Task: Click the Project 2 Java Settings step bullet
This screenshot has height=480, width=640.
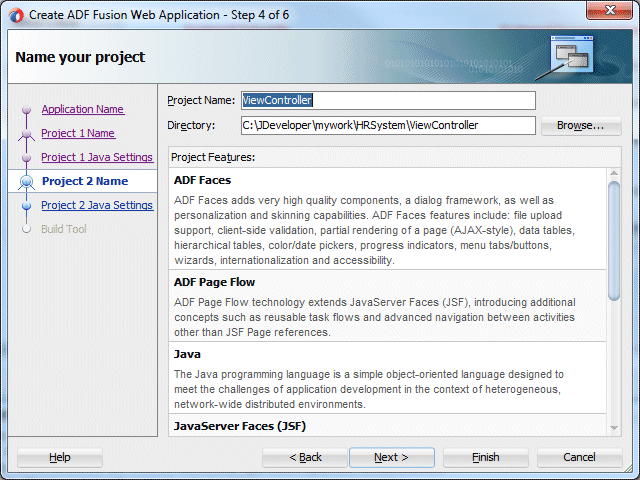Action: click(27, 205)
